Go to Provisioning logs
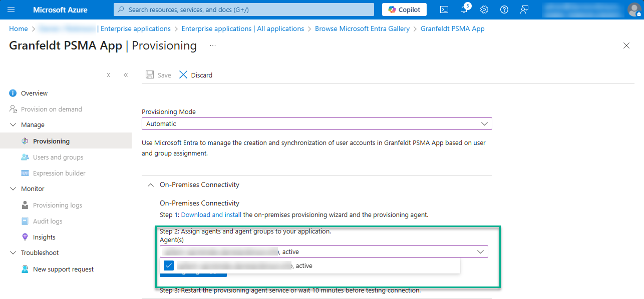 [x=57, y=205]
